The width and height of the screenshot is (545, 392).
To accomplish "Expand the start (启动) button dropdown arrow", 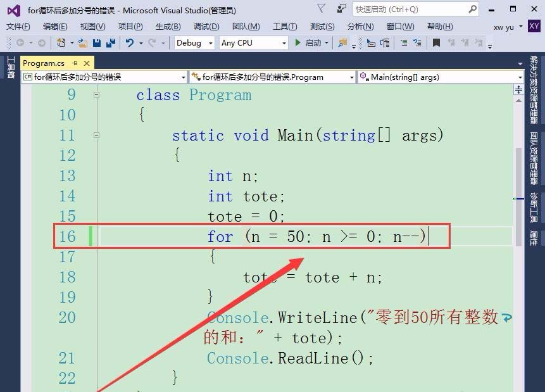I will tap(327, 43).
